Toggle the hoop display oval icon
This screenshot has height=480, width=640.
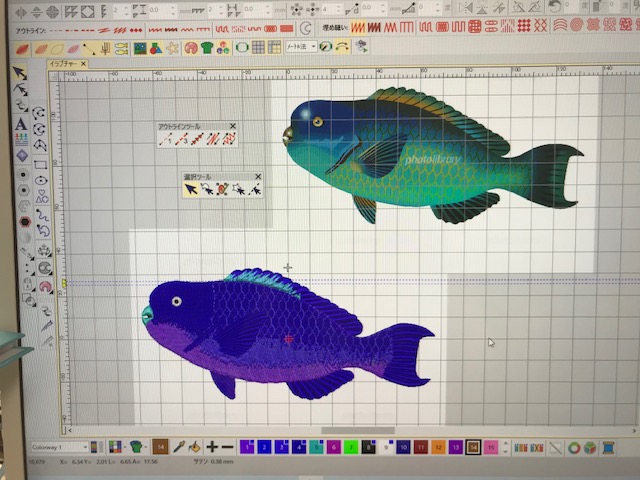(x=242, y=47)
